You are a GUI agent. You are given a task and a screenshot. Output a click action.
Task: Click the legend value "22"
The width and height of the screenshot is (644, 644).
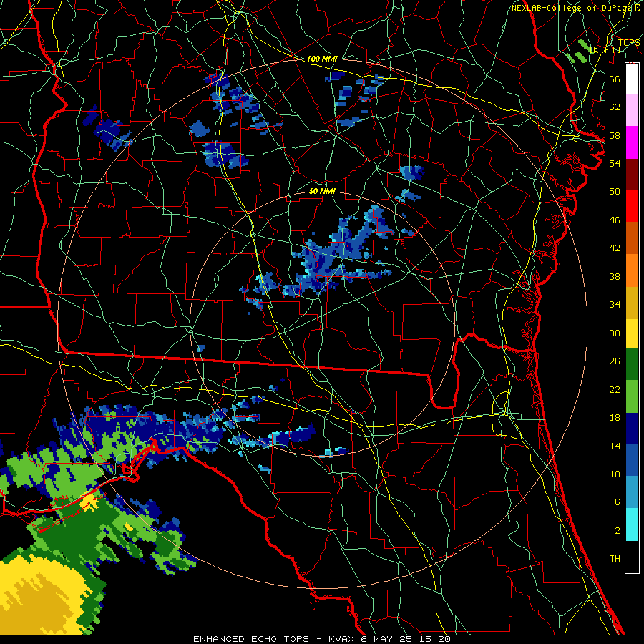[615, 389]
